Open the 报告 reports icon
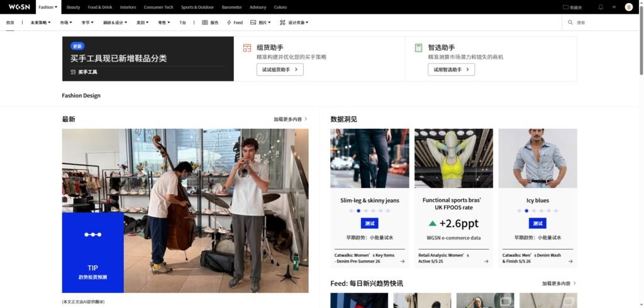Screen dimensions: 644x308 (205, 23)
